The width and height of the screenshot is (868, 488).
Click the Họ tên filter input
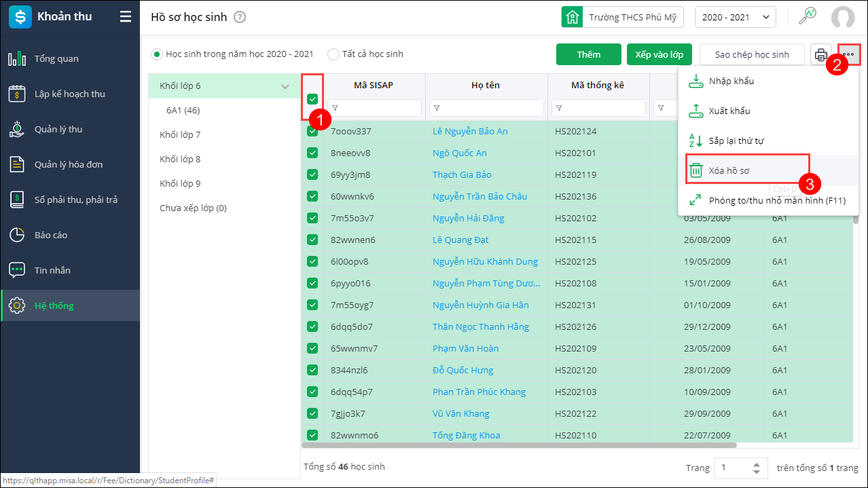coord(486,108)
